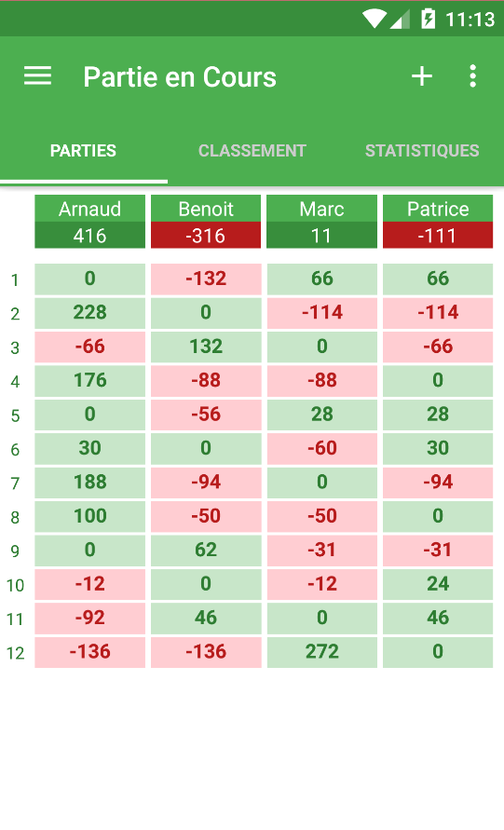
Task: Tap Marc's 272 score in round 12
Action: click(x=322, y=652)
